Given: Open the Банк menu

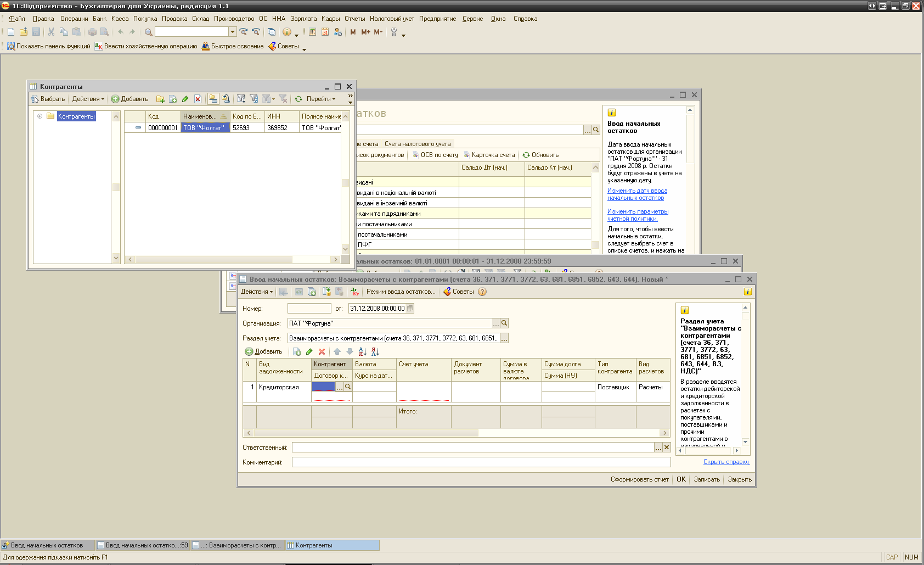Looking at the screenshot, I should 99,19.
